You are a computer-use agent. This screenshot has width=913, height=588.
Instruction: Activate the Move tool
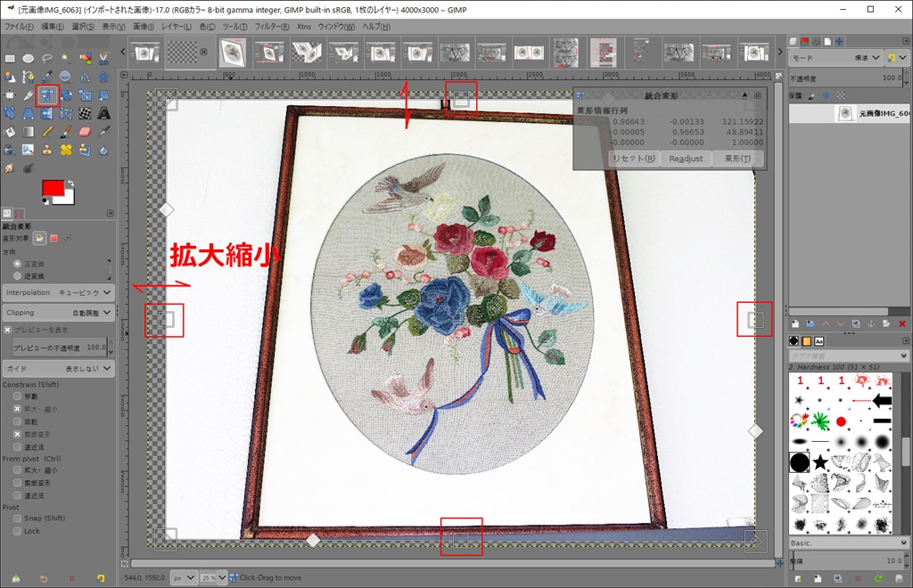coord(103,77)
